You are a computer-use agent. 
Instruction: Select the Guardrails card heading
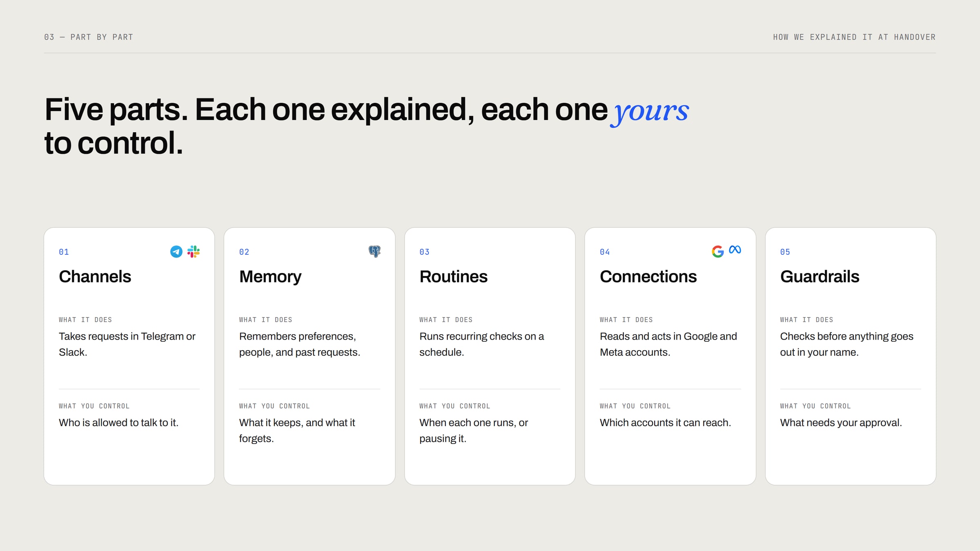820,276
